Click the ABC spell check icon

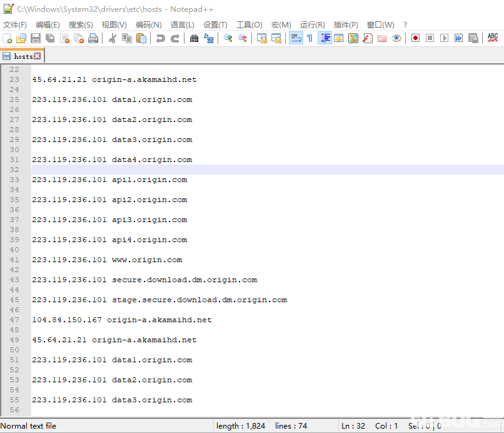[x=492, y=38]
